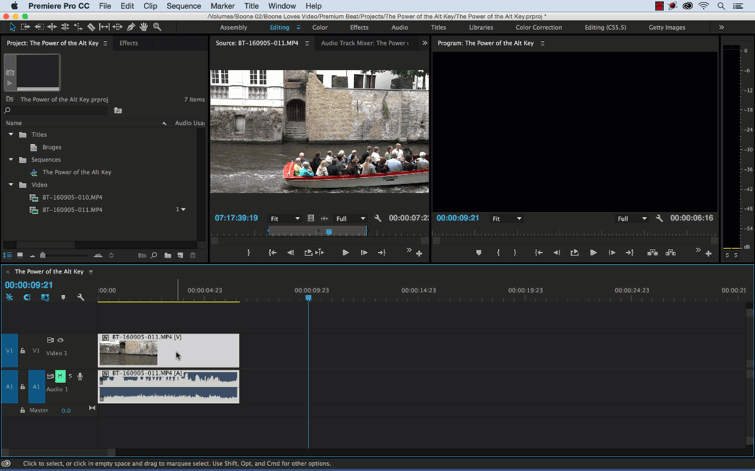Toggle Snap in the Timeline
The image size is (755, 471).
27,297
